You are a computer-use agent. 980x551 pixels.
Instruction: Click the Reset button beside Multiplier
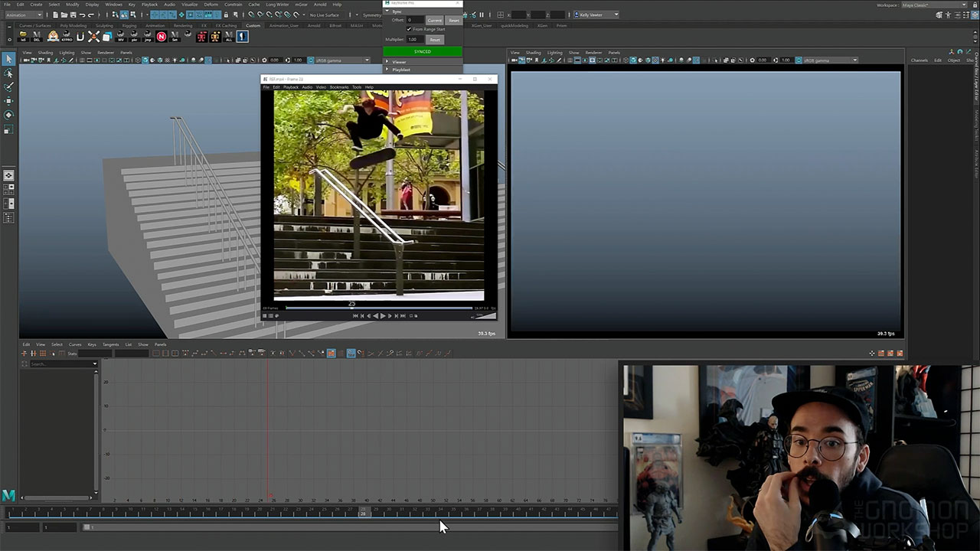435,39
